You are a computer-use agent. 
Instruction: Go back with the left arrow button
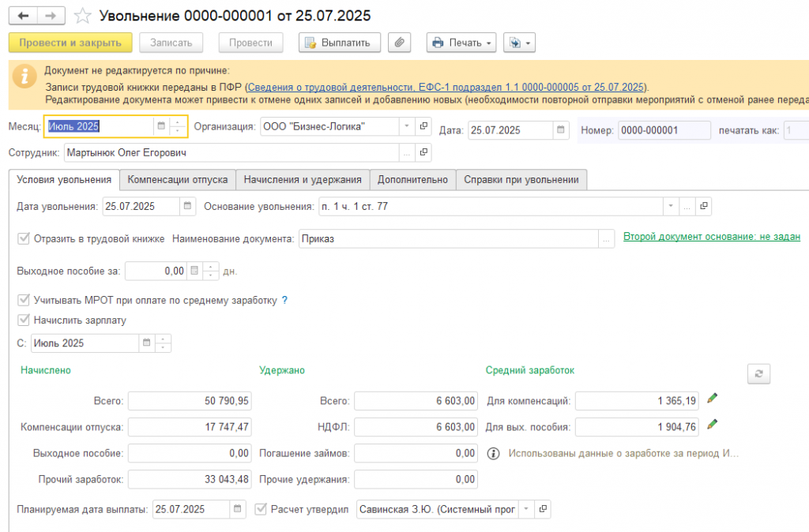[23, 16]
